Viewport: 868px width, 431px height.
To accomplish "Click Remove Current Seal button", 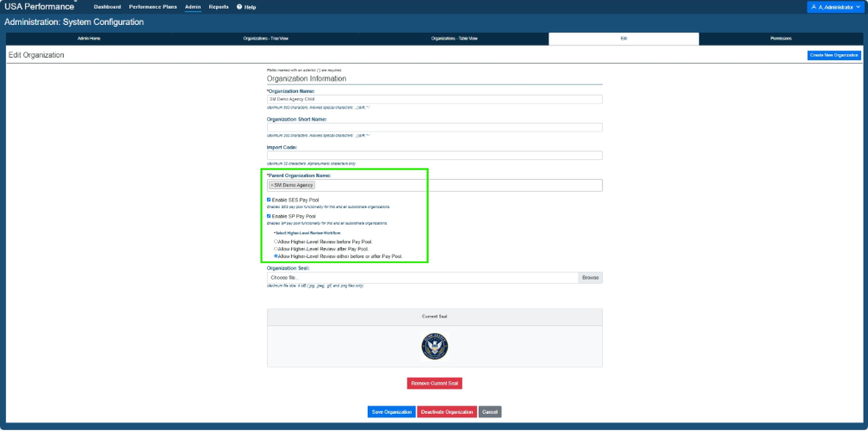I will (x=435, y=383).
